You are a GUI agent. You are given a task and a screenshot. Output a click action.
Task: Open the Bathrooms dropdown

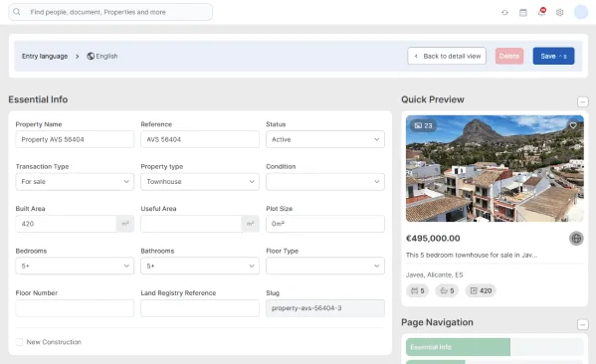coord(200,266)
